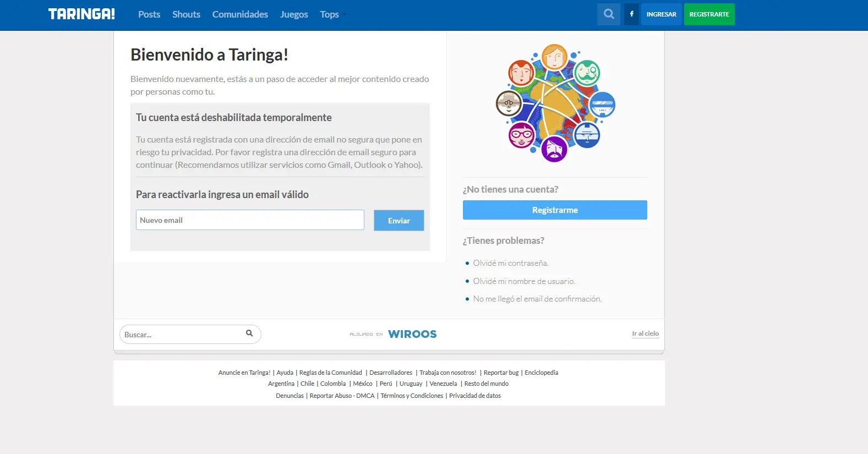Viewport: 868px width, 454px height.
Task: Click the '¿No tienes una cuenta?' heading
Action: [511, 189]
